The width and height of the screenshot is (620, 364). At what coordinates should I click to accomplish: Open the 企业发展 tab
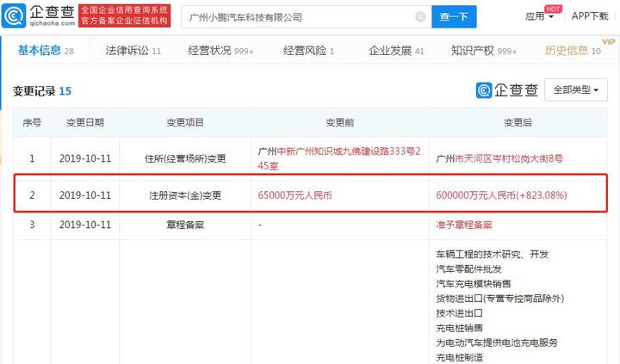[396, 51]
